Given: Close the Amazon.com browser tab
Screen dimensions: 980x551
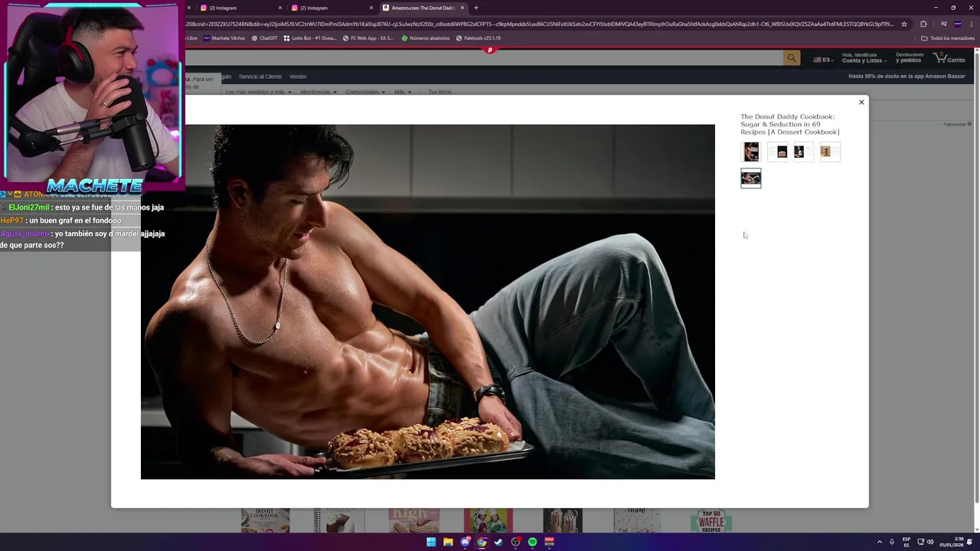Looking at the screenshot, I should pyautogui.click(x=462, y=8).
